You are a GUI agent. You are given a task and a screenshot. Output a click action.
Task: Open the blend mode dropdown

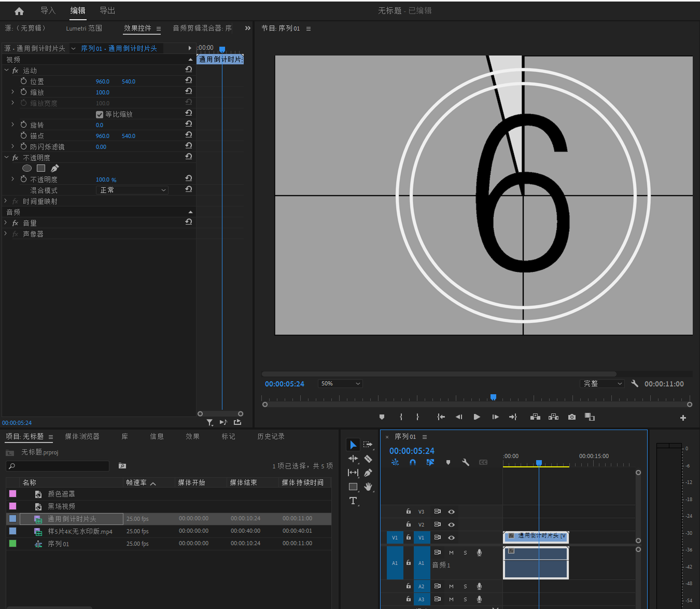click(x=133, y=190)
